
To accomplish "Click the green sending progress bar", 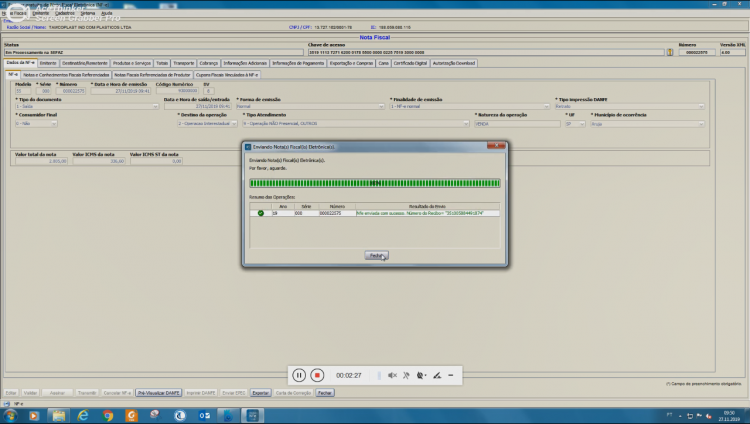I will point(375,183).
